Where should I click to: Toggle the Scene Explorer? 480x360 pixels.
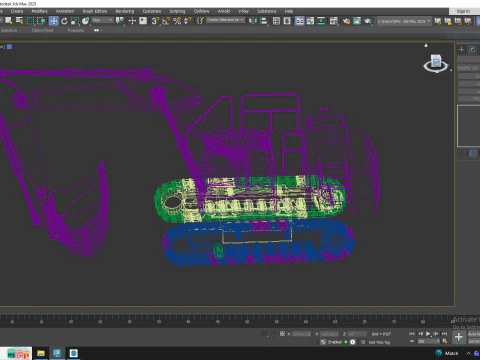[276, 21]
